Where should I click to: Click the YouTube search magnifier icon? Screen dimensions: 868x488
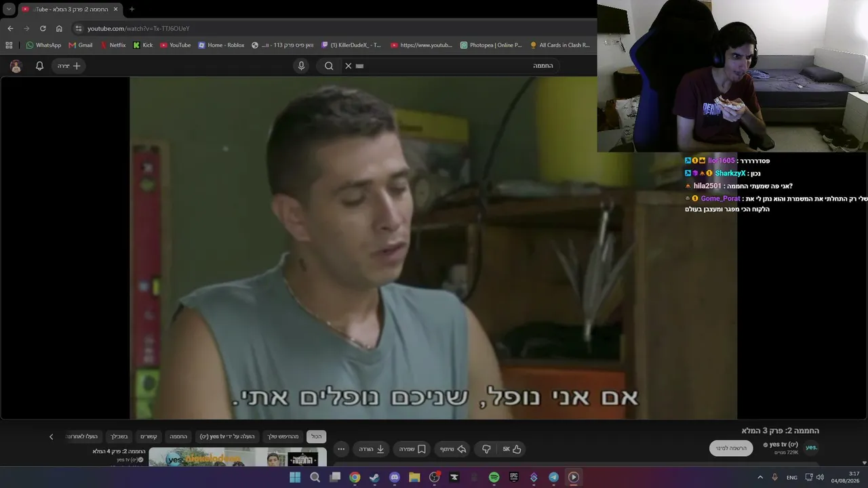point(329,66)
